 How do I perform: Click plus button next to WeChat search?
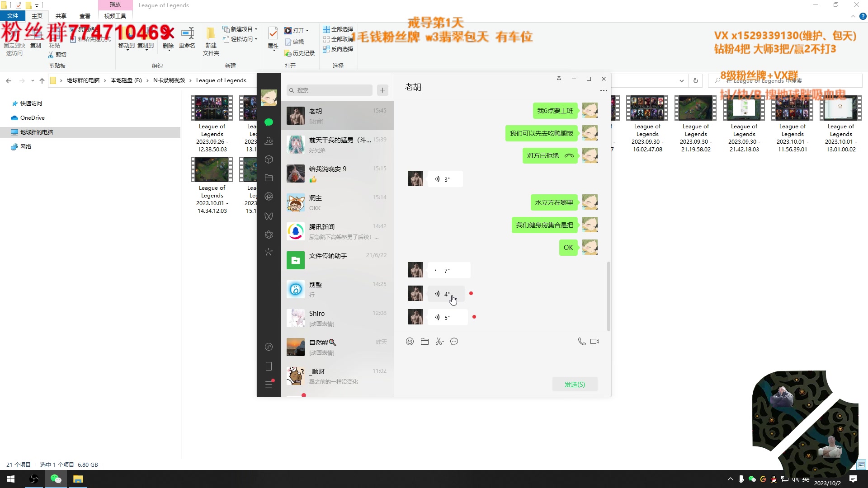click(x=383, y=90)
